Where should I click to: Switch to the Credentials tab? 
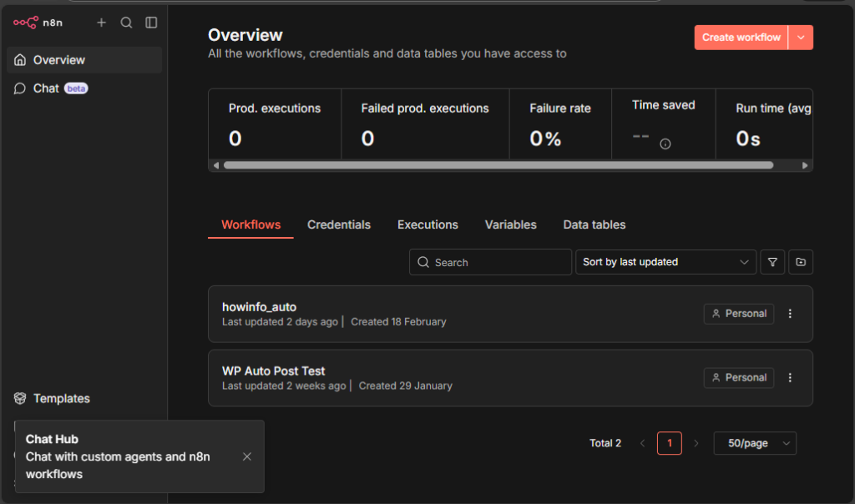[x=339, y=224]
